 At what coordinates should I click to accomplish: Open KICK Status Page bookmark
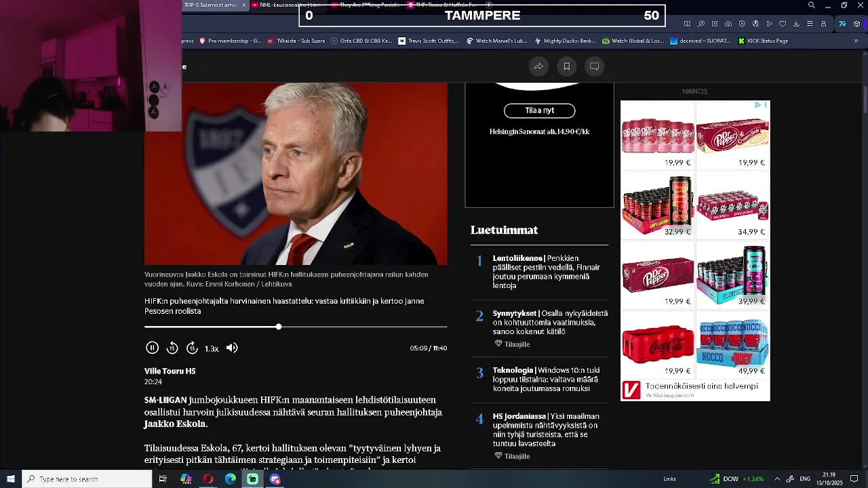click(762, 41)
